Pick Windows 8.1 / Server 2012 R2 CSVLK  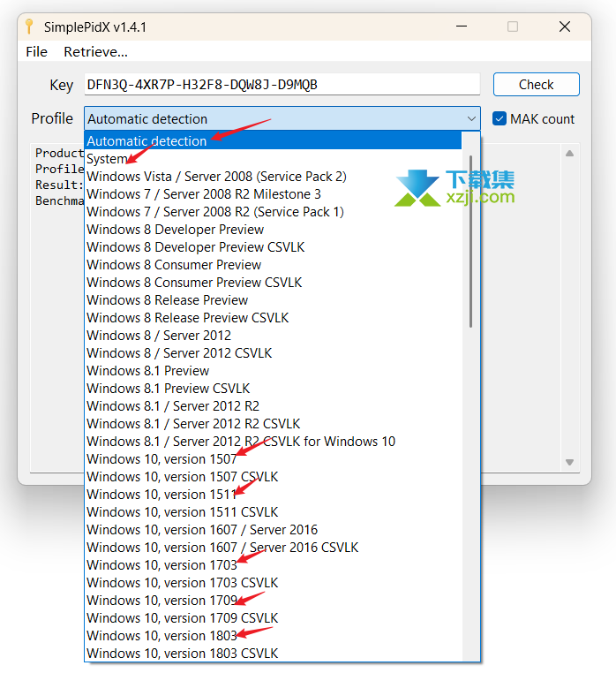[x=274, y=423]
